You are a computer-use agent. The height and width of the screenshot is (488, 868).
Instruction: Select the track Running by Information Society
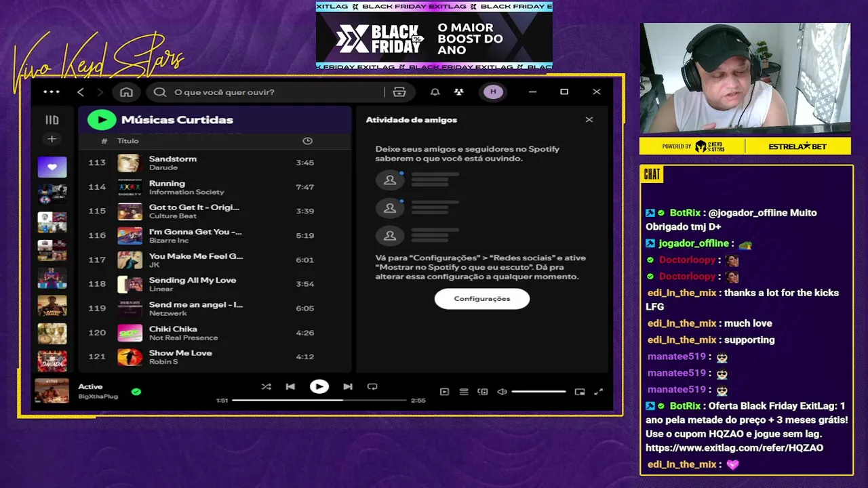click(214, 187)
